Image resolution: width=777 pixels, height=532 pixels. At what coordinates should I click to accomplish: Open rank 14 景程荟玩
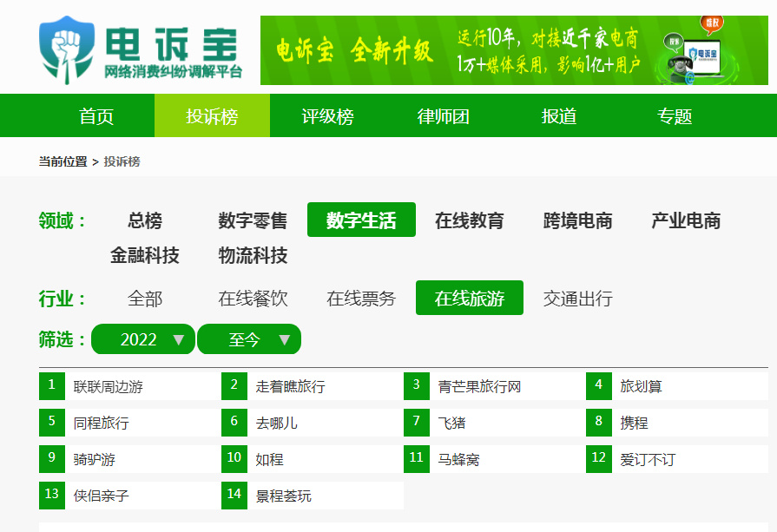313,496
